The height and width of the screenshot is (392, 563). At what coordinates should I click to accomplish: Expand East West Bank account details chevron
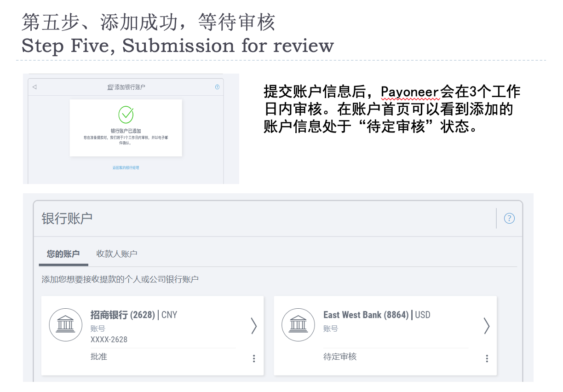click(x=487, y=326)
